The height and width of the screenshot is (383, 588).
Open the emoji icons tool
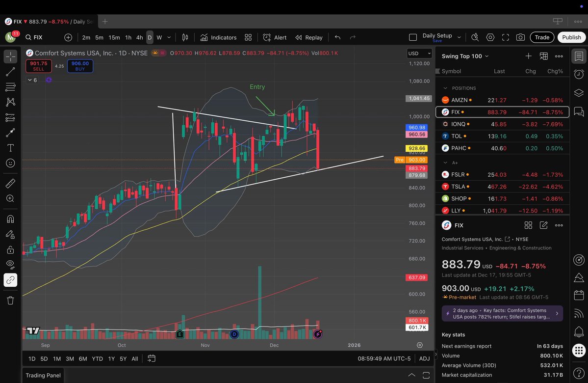coord(10,163)
